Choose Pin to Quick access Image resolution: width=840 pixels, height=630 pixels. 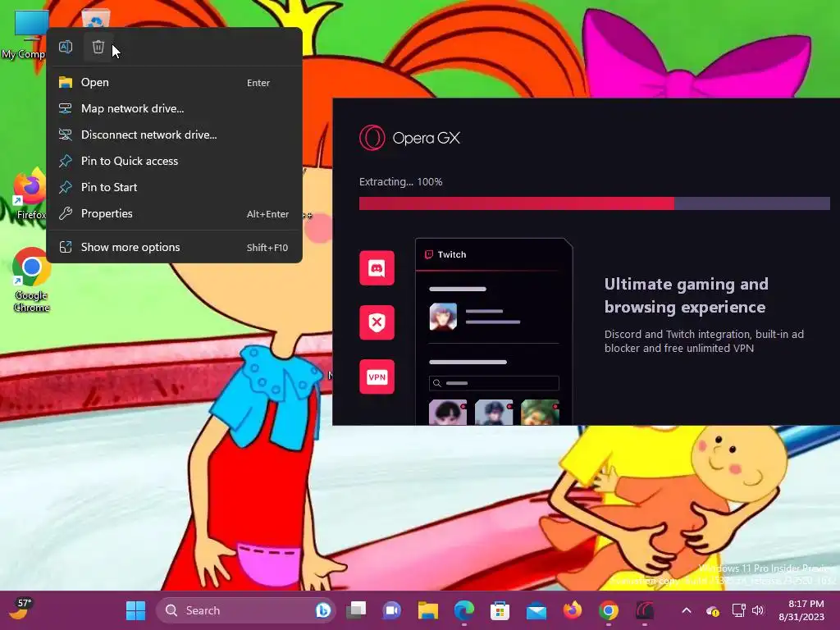point(174,161)
